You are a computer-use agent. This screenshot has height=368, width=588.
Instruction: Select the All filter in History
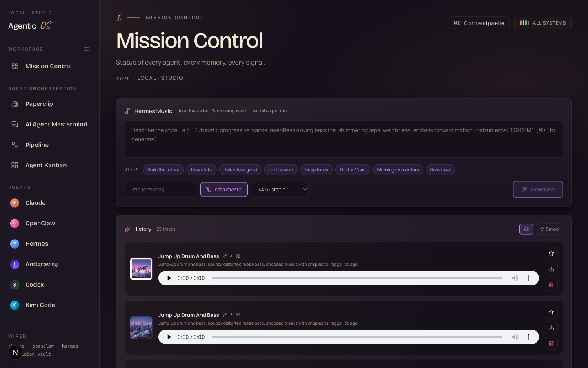click(526, 229)
